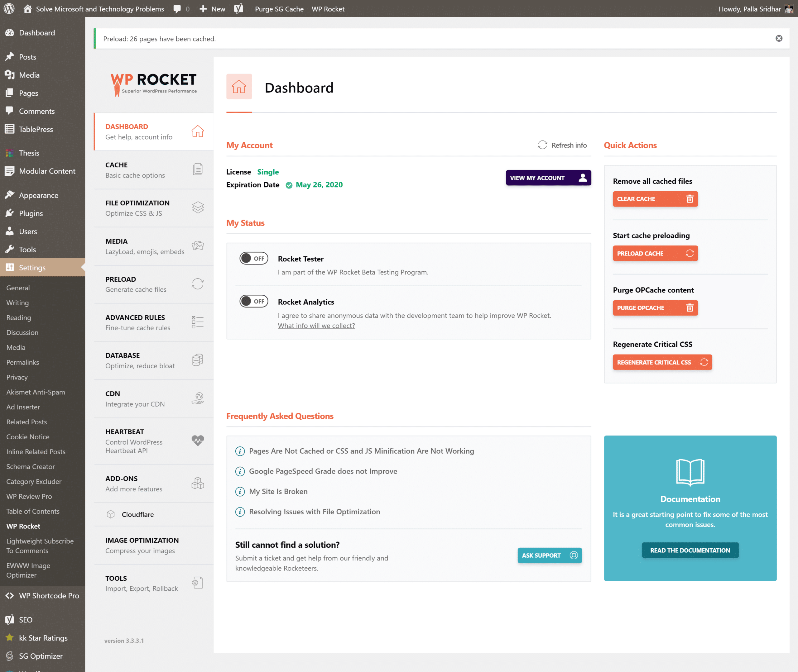Viewport: 798px width, 672px height.
Task: Click the Database stack icon in WP Rocket menu
Action: [197, 360]
